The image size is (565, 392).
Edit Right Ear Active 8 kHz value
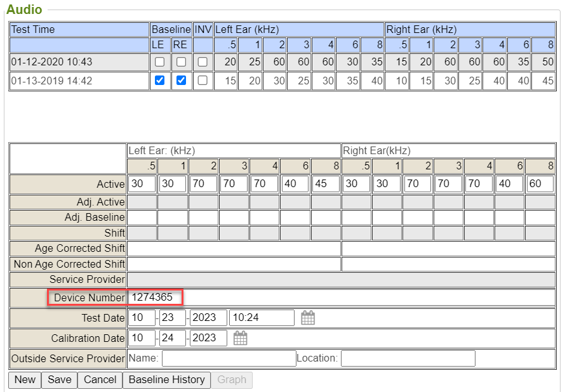point(540,184)
